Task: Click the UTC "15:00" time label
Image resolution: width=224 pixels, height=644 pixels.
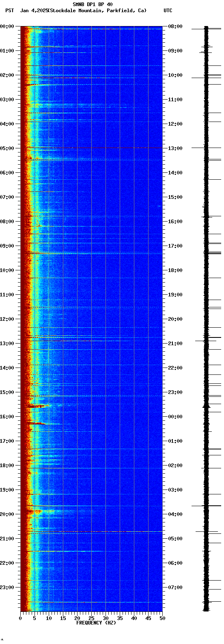Action: [175, 197]
